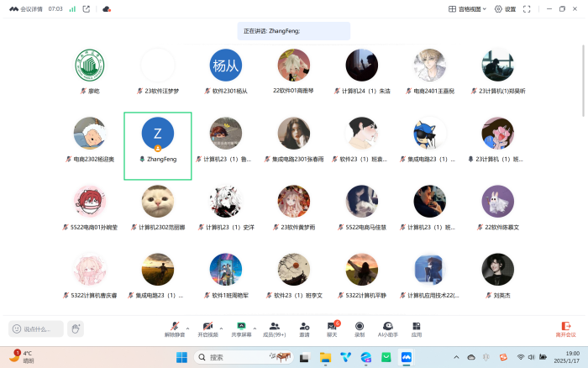588x368 pixels.
Task: Click 共享屏幕 share screen
Action: pyautogui.click(x=241, y=329)
